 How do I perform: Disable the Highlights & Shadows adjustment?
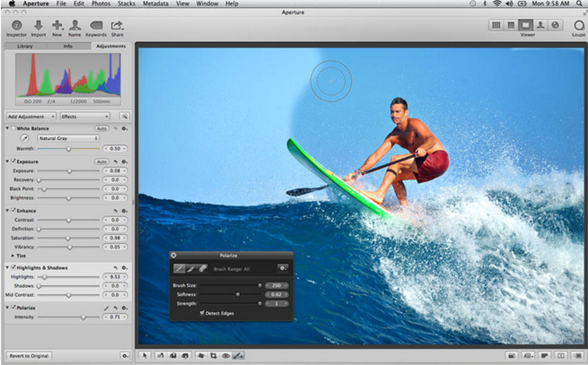(13, 268)
